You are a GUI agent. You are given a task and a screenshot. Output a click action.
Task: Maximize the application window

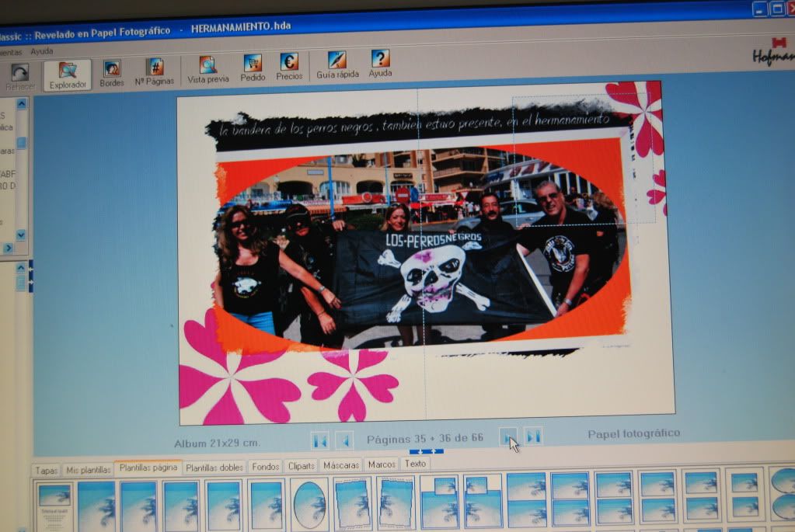776,9
